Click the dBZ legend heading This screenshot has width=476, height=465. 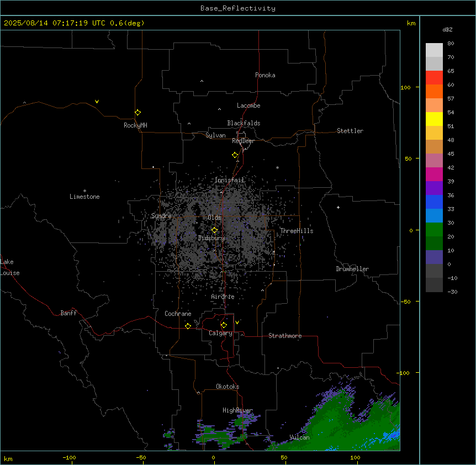(447, 29)
